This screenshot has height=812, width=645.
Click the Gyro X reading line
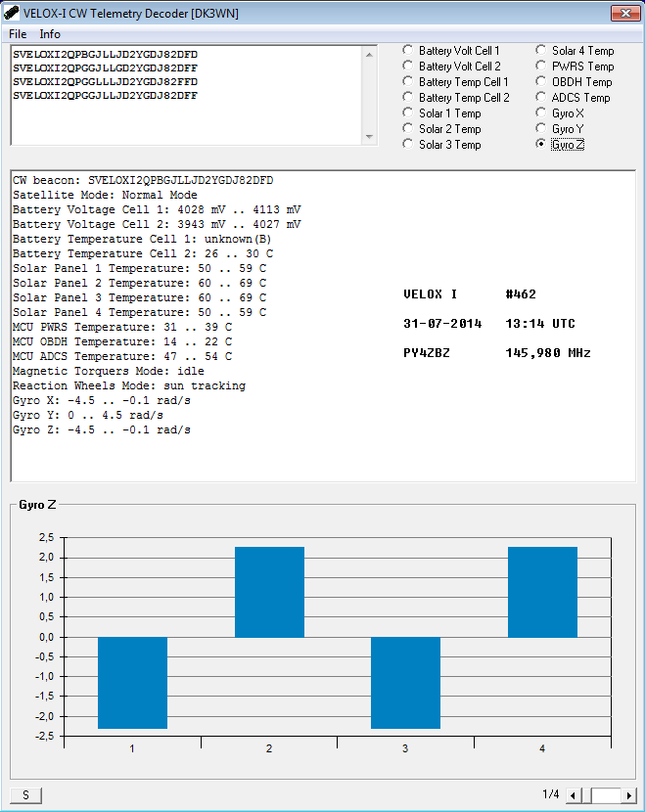[x=102, y=400]
